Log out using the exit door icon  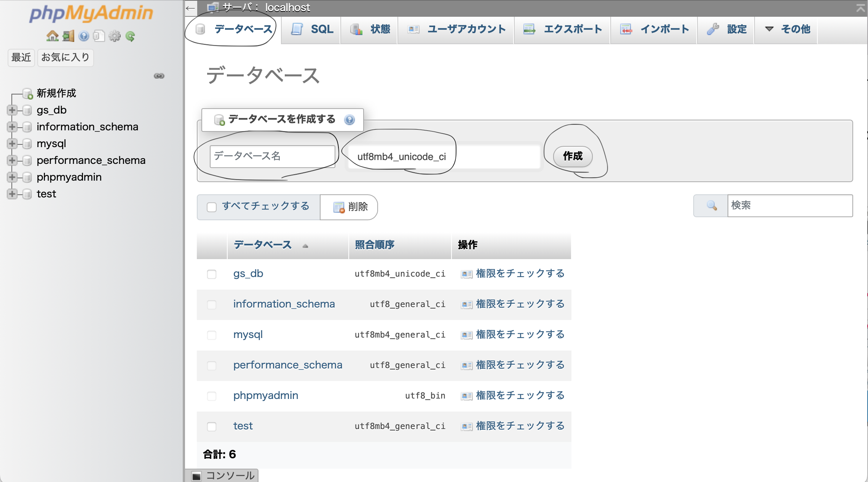click(68, 36)
